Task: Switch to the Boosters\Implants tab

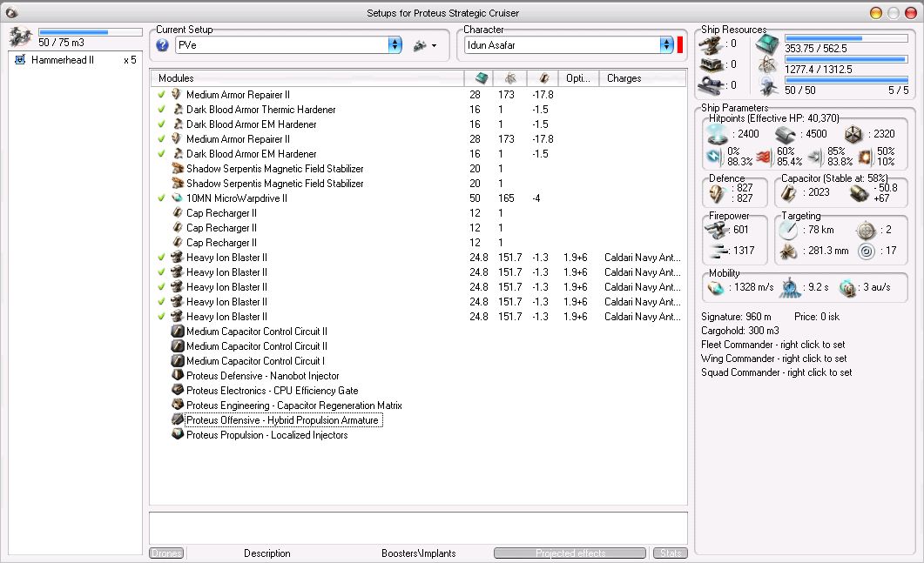Action: 418,553
